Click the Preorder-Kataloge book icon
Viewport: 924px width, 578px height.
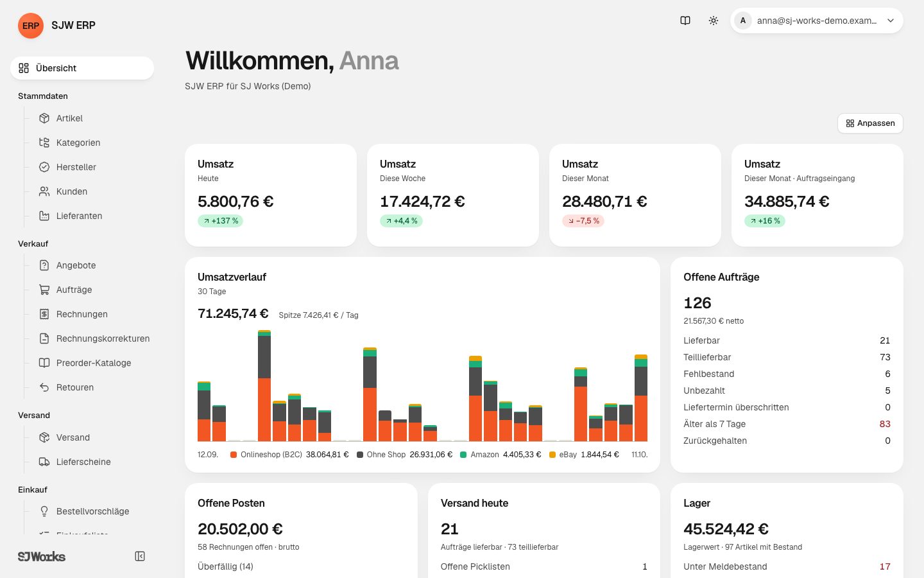click(44, 363)
